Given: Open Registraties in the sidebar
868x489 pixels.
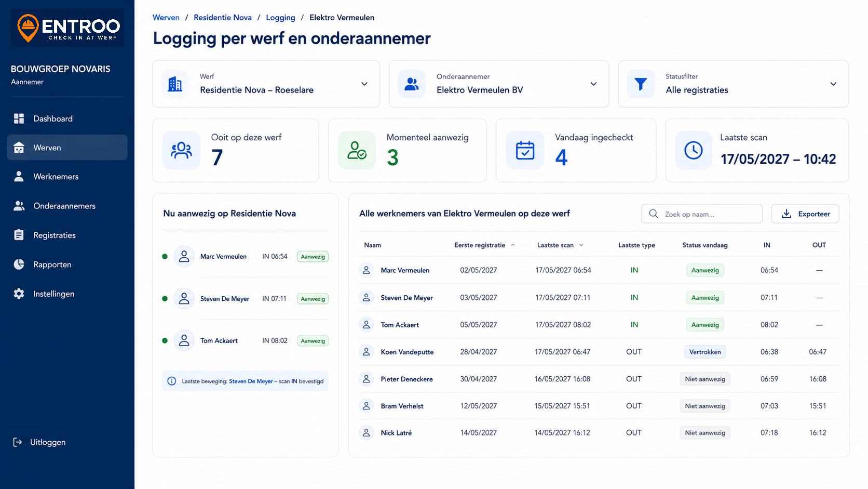Looking at the screenshot, I should click(x=67, y=235).
